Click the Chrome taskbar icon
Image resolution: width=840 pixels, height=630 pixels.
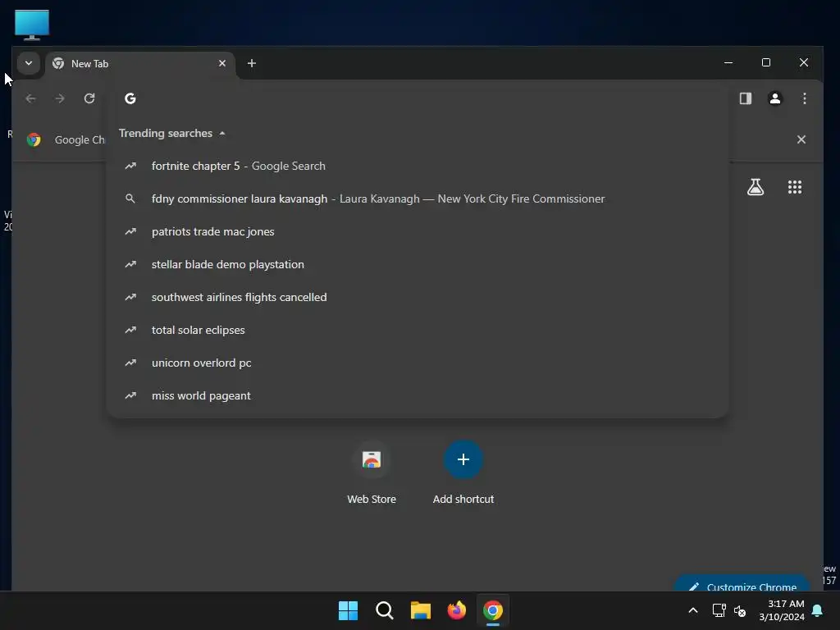tap(493, 610)
